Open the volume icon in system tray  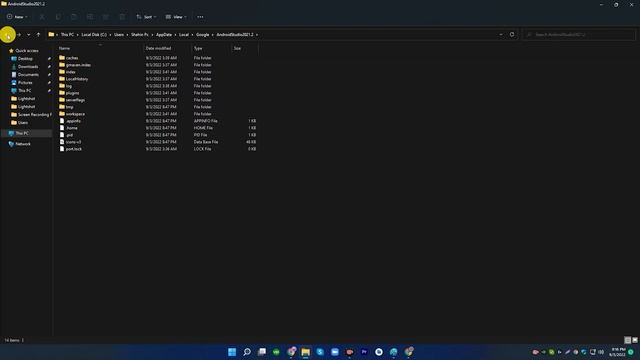pyautogui.click(x=601, y=352)
